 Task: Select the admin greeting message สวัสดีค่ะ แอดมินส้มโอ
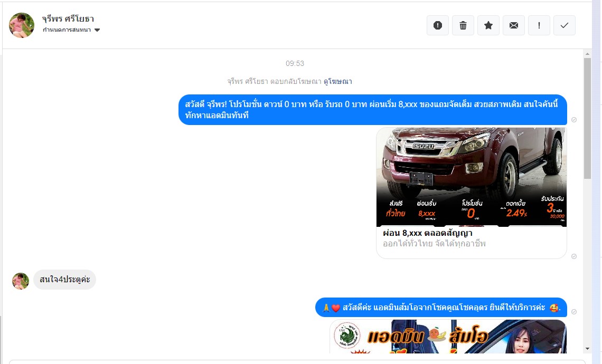[441, 307]
